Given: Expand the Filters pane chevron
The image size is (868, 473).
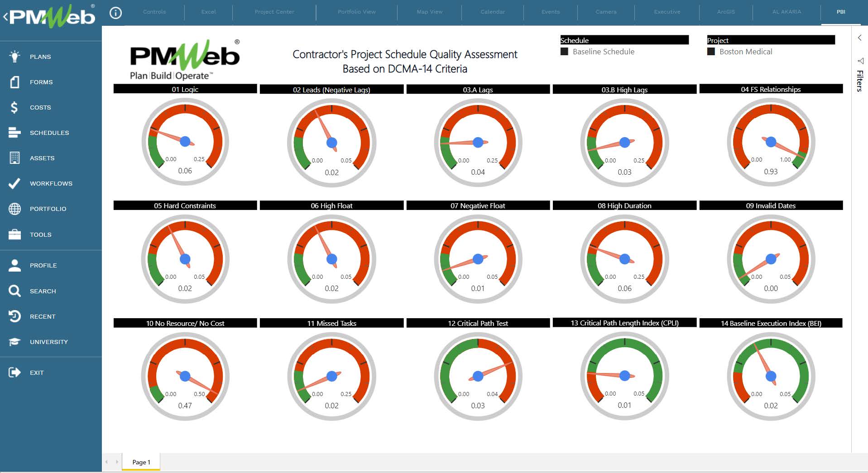Looking at the screenshot, I should pos(859,38).
